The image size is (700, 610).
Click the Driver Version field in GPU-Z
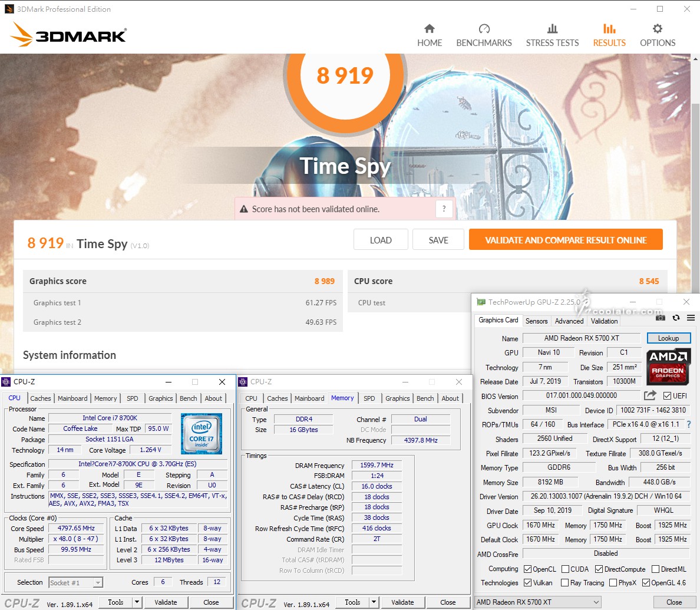[606, 496]
